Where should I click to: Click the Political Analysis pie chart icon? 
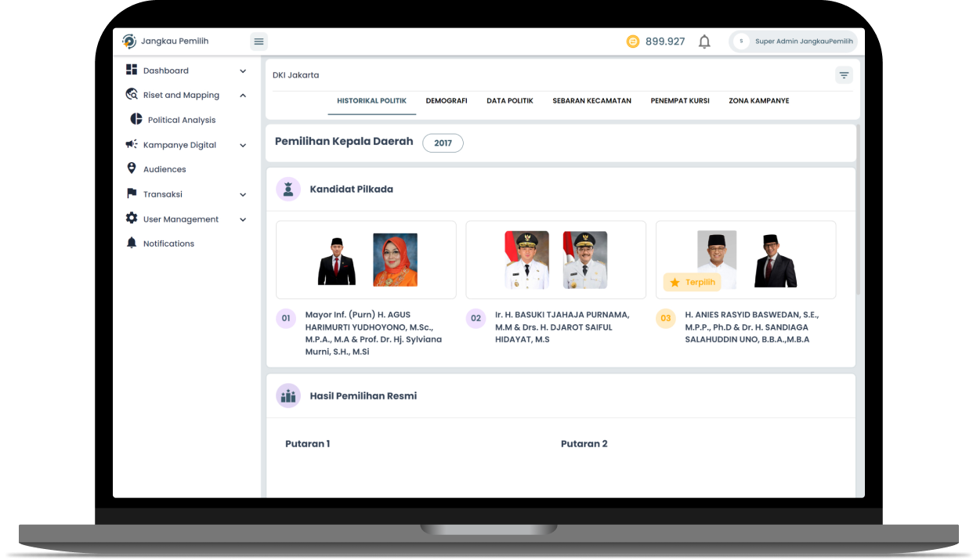point(136,120)
